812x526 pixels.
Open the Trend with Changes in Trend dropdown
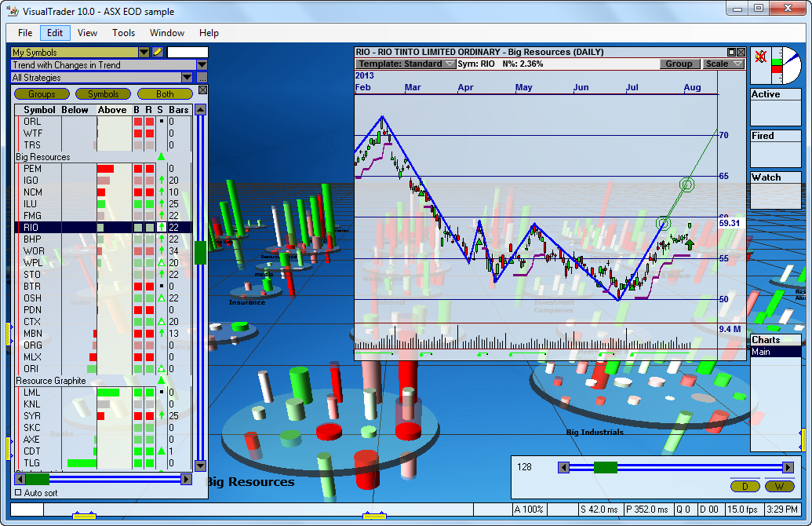click(x=202, y=65)
